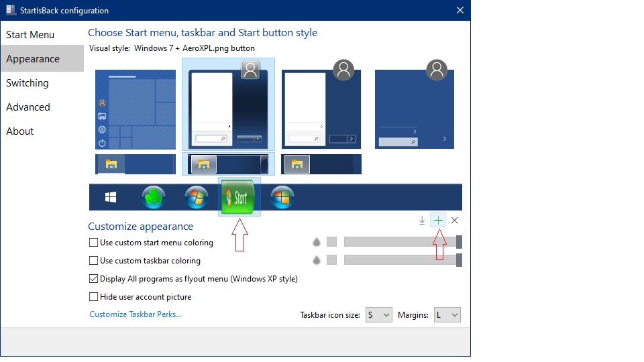
Task: Add a custom start button image with plus icon
Action: (x=438, y=221)
